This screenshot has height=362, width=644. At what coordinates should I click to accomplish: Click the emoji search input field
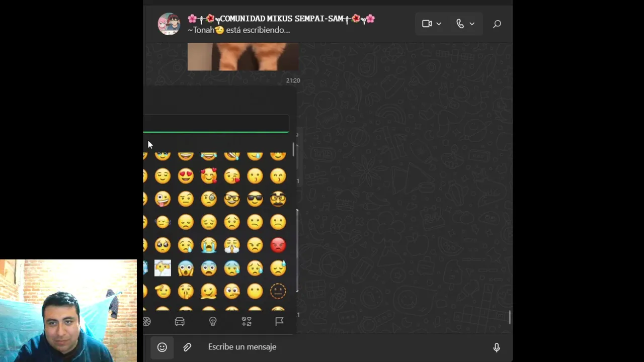tap(216, 124)
